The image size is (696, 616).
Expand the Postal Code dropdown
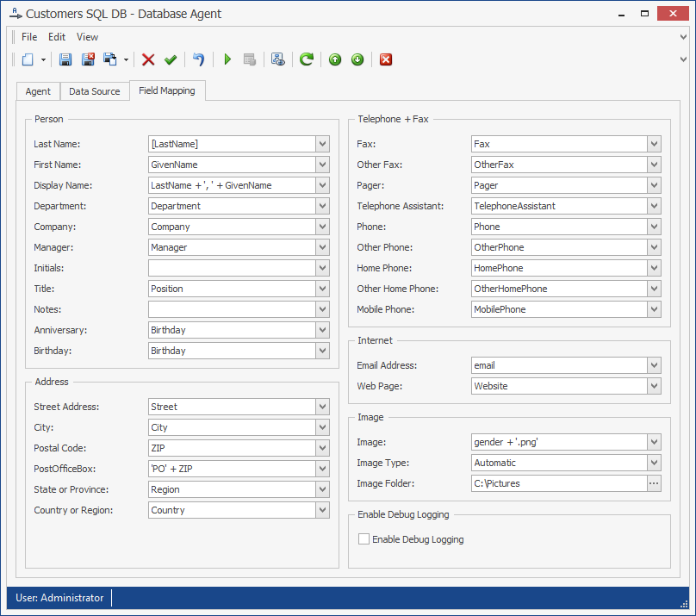(323, 448)
